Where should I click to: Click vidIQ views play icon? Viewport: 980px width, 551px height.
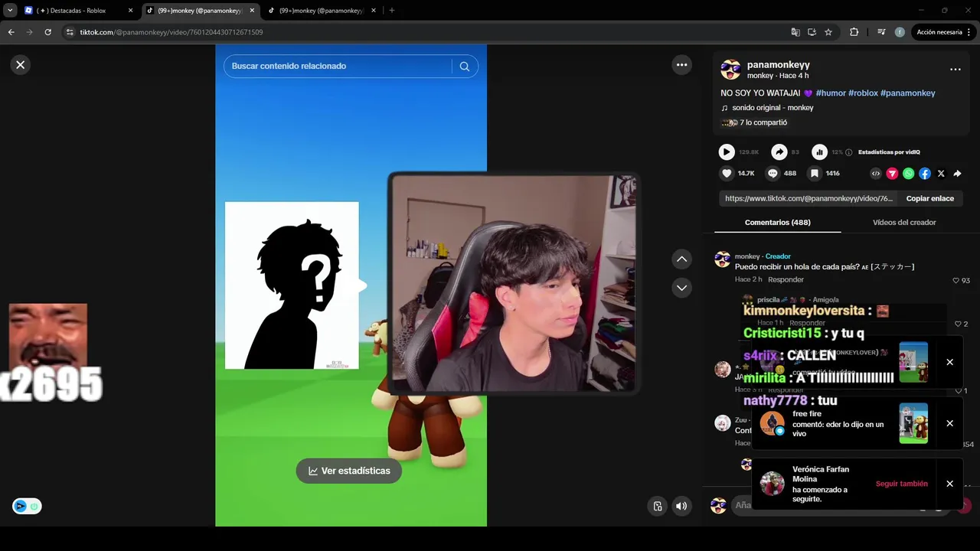coord(727,152)
